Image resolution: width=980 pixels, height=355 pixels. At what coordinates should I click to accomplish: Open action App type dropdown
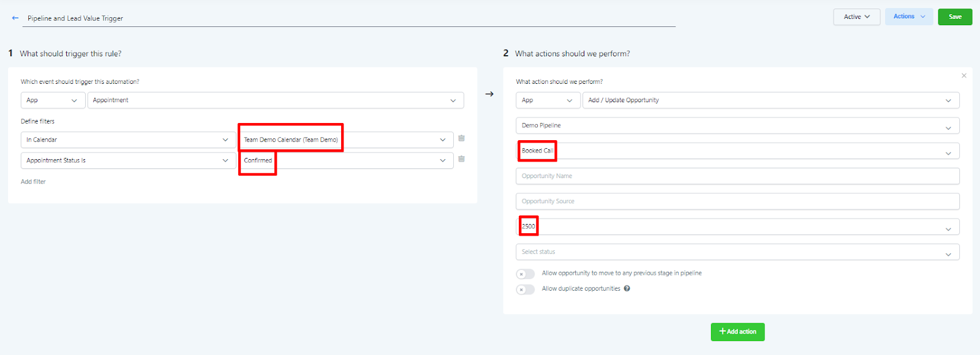[x=548, y=100]
